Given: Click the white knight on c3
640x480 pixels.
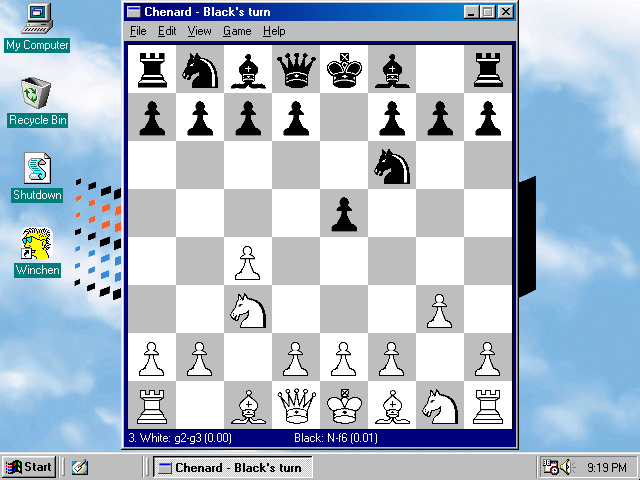Looking at the screenshot, I should [x=248, y=310].
